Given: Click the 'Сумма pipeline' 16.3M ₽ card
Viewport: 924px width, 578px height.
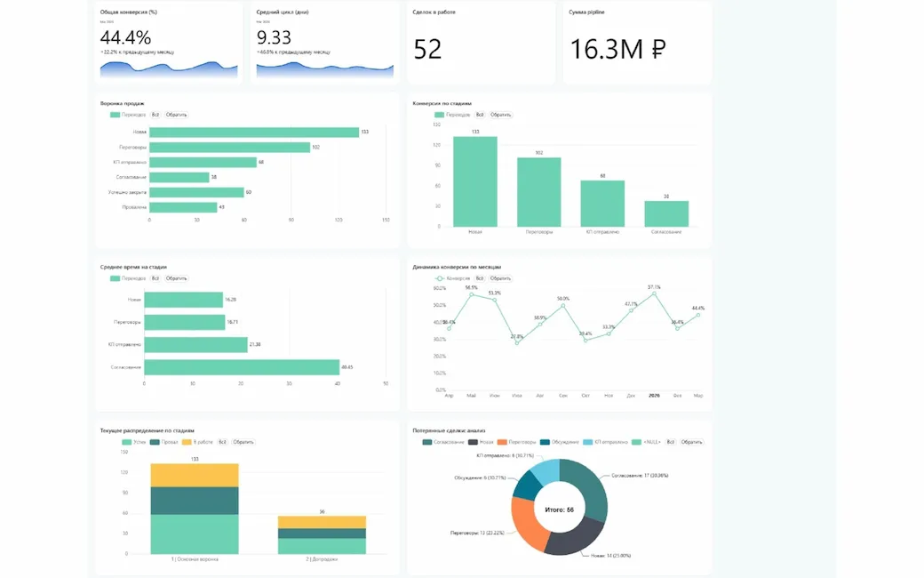Looking at the screenshot, I should tap(636, 43).
